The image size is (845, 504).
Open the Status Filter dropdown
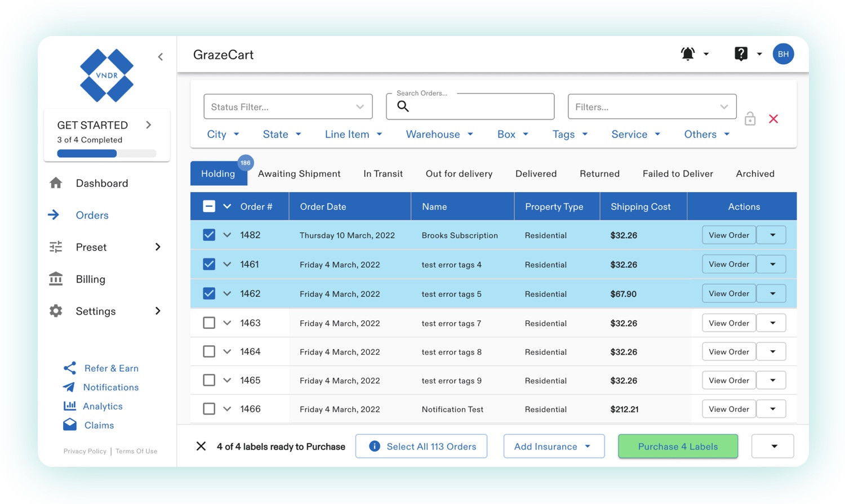click(288, 106)
